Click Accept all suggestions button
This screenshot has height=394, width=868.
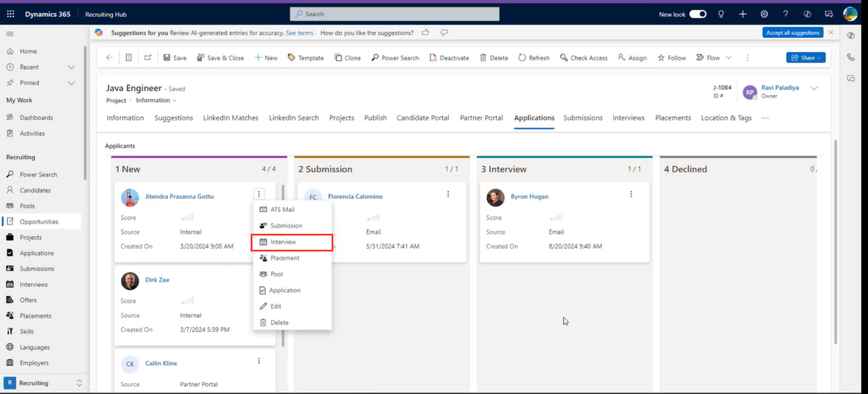[x=793, y=33]
